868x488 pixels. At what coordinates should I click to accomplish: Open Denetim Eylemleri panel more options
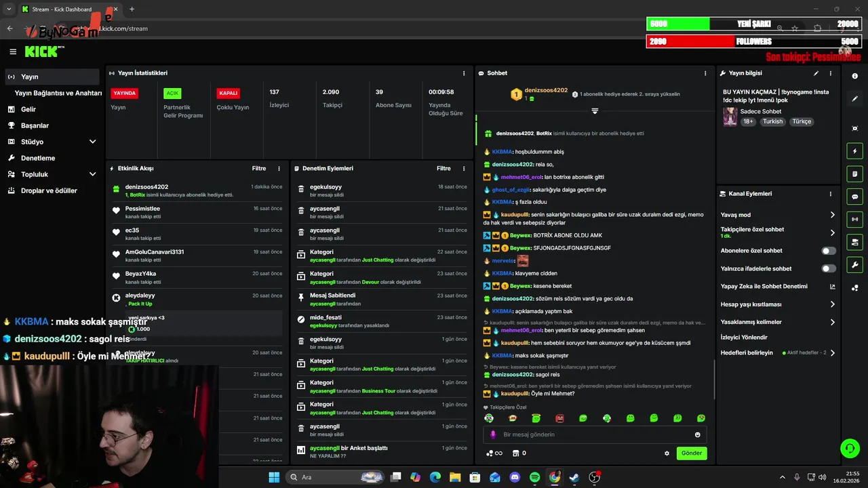464,169
